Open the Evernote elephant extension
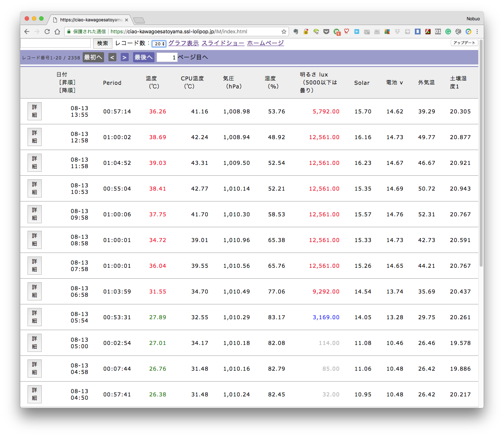Viewport: 504px width, 437px height. point(296,32)
